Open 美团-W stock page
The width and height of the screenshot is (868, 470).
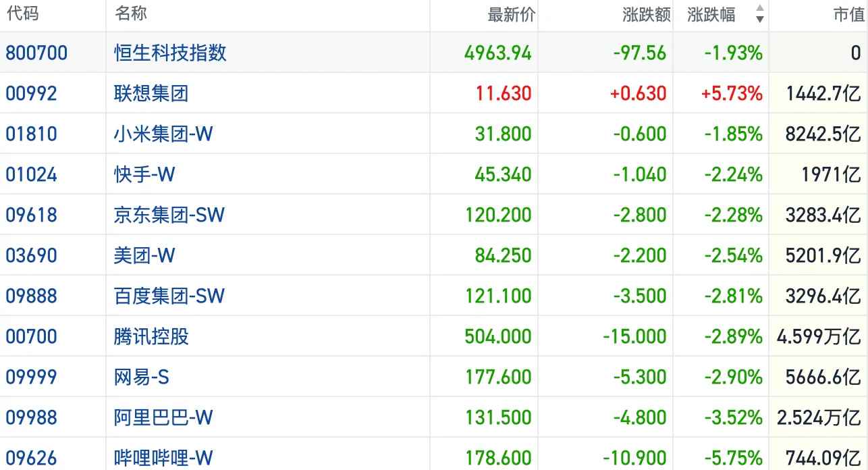click(x=144, y=255)
